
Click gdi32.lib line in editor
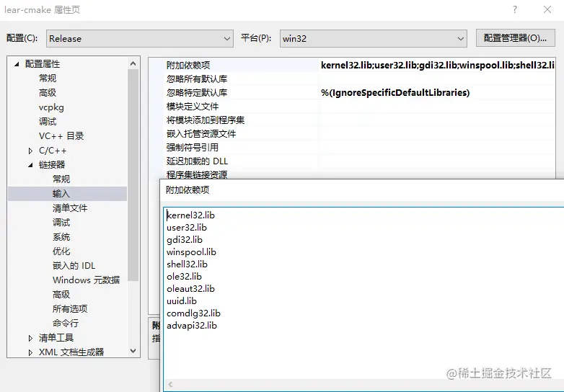(x=185, y=240)
